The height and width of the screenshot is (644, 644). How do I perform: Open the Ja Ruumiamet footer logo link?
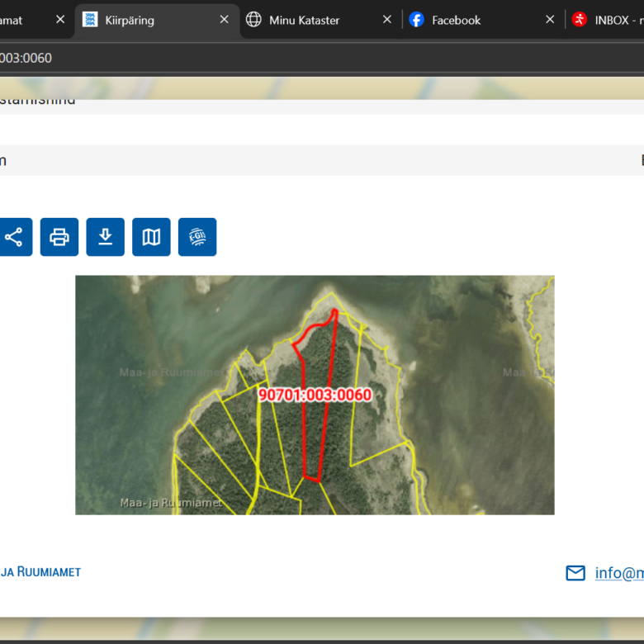point(40,572)
